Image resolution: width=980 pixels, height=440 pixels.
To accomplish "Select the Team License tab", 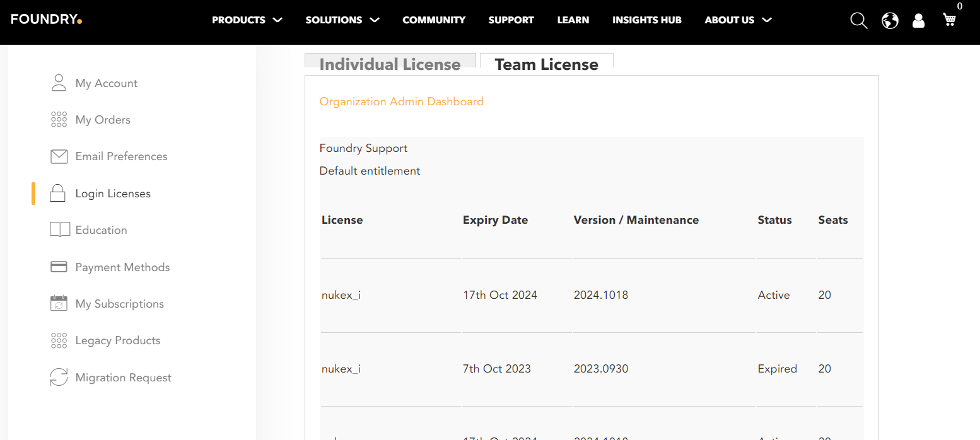I will tap(547, 64).
